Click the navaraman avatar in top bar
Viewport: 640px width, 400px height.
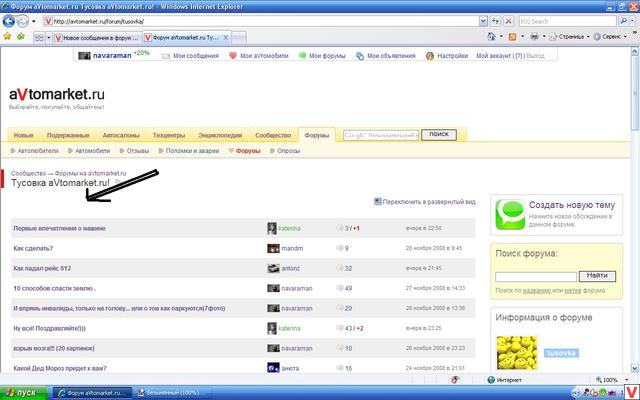tap(84, 56)
